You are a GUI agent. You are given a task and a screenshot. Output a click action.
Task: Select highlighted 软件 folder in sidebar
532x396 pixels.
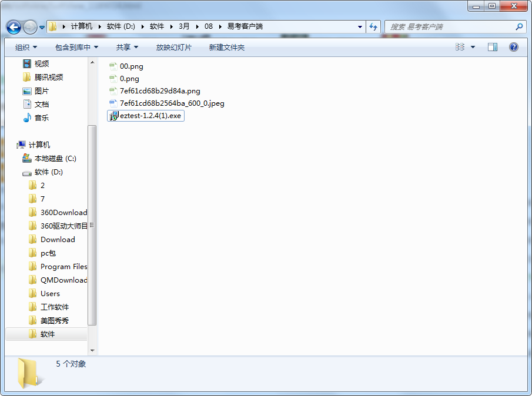click(46, 334)
